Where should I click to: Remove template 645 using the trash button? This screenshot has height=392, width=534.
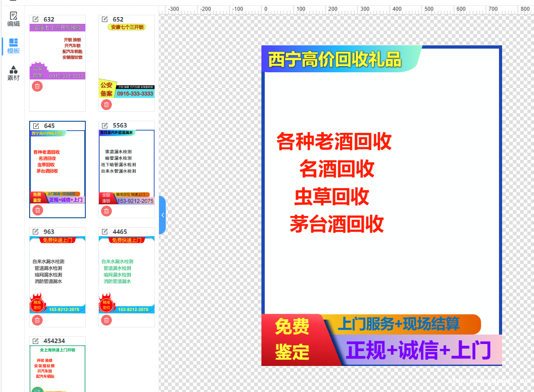click(37, 210)
